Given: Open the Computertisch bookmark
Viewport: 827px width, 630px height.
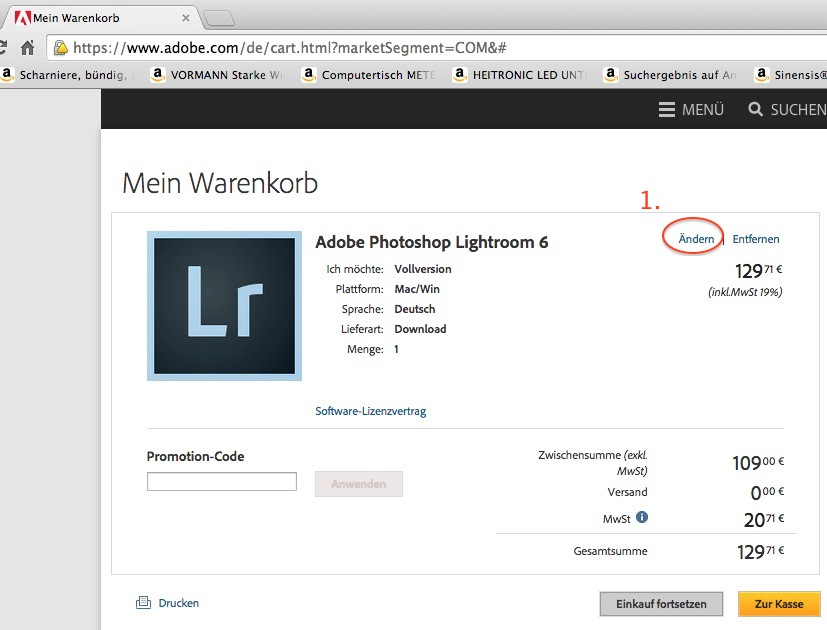Looking at the screenshot, I should coord(369,75).
